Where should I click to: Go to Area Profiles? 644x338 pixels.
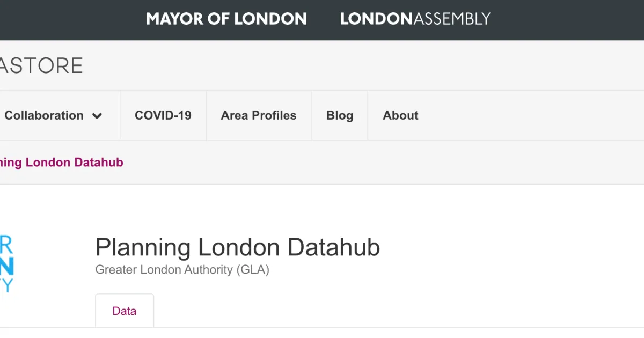coord(258,115)
